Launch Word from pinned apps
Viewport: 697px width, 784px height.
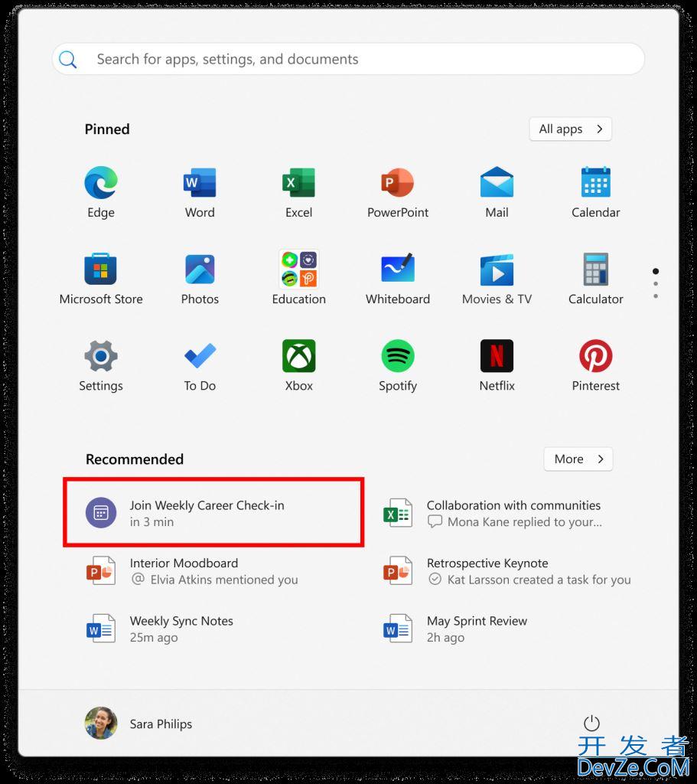coord(200,183)
